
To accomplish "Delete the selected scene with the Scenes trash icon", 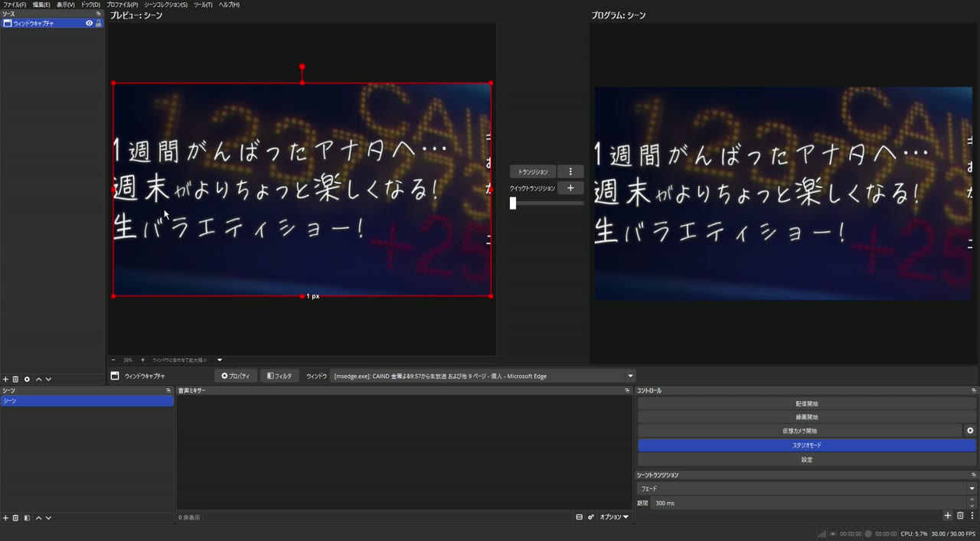I will coord(15,518).
